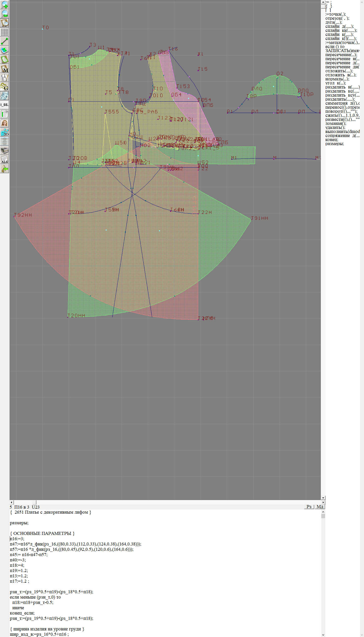The width and height of the screenshot is (364, 637).
Task: Click the canvas horizontal scrollbar left arrow
Action: tap(11, 502)
